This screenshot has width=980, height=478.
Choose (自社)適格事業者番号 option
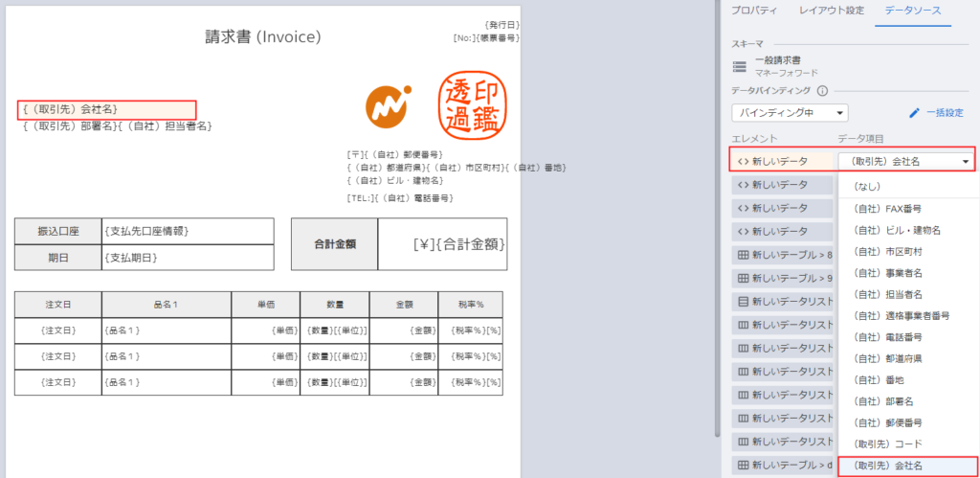(x=909, y=315)
